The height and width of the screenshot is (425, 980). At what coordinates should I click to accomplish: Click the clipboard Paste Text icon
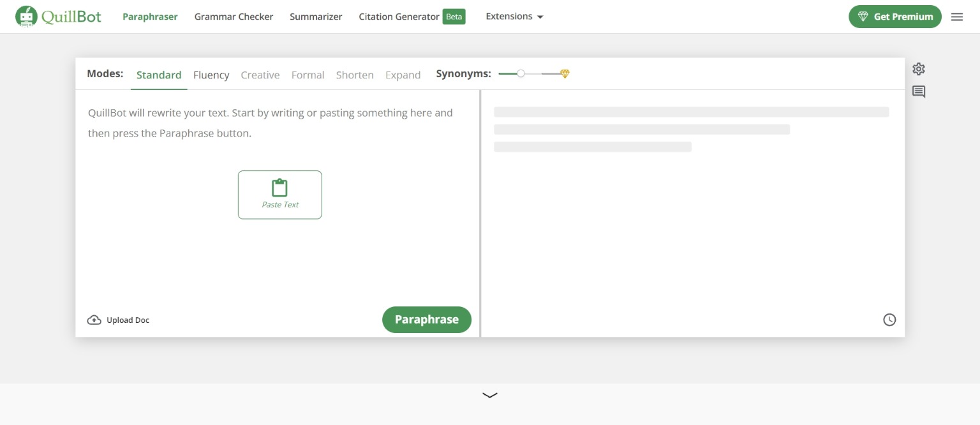[x=279, y=188]
